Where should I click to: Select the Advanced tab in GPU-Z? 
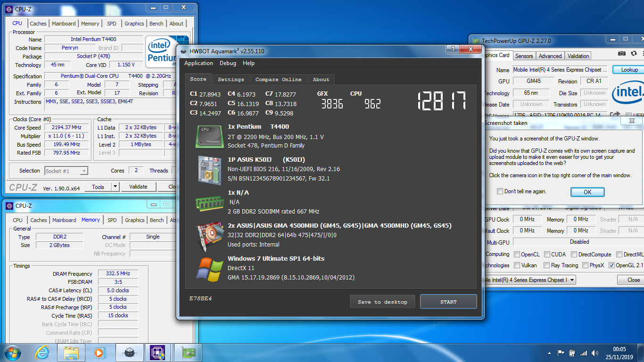point(550,56)
